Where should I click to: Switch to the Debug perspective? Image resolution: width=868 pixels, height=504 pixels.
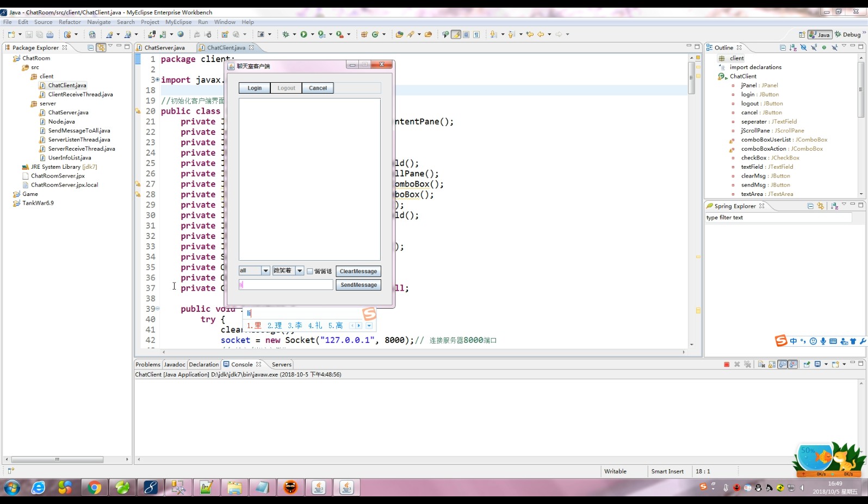coord(847,34)
